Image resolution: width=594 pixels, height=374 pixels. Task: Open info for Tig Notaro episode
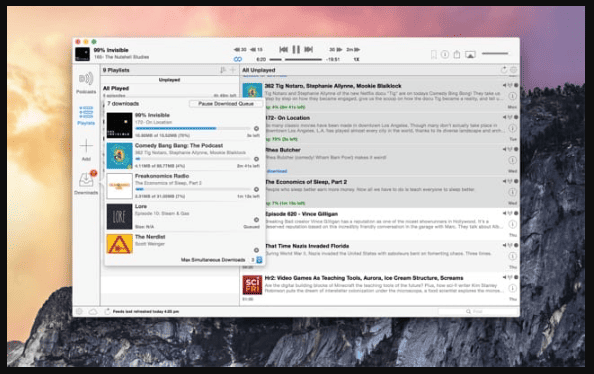(x=512, y=96)
